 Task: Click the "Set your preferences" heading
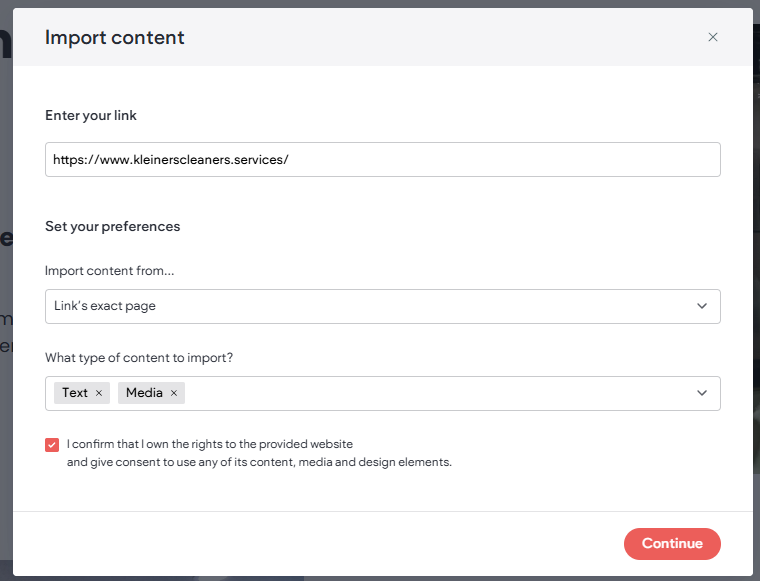point(112,226)
